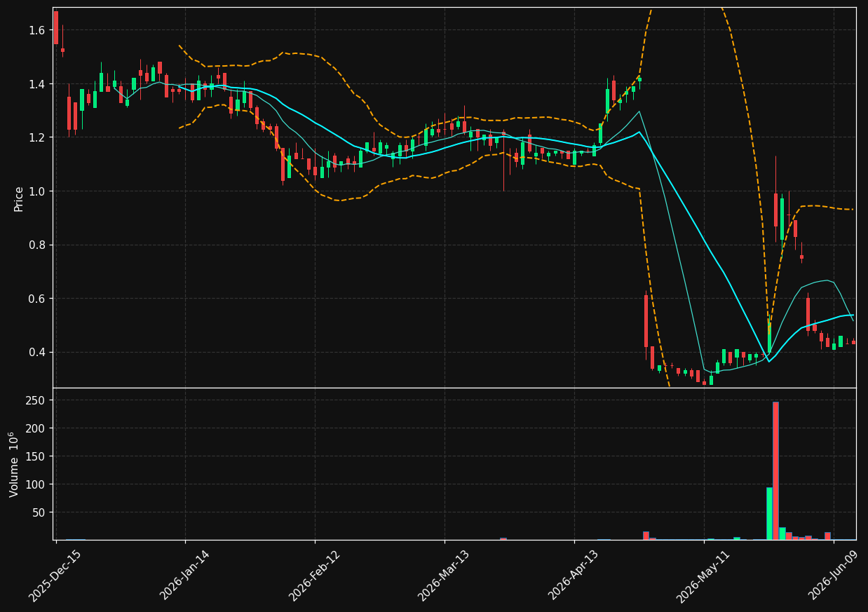Click the 2026-Feb-12 date label
Screen dimensions: 868x612
pos(314,576)
